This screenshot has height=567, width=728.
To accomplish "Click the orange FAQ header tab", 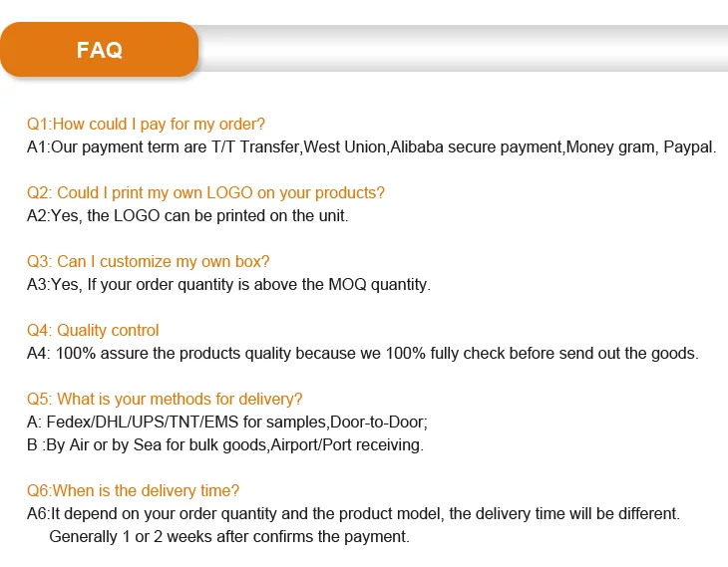I will coord(99,50).
